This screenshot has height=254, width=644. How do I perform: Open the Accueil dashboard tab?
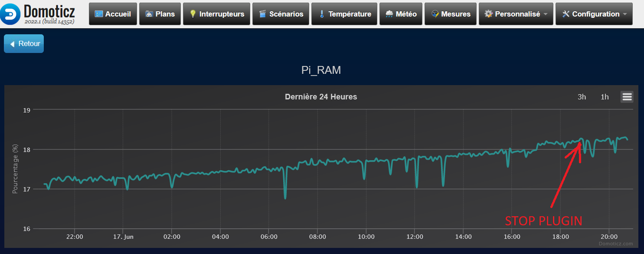tap(113, 14)
